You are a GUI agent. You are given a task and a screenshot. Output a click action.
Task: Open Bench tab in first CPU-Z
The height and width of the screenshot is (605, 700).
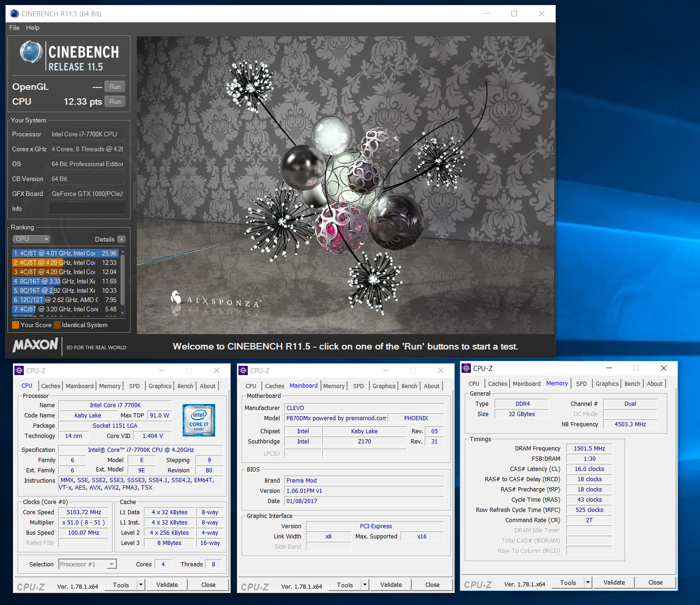pos(185,386)
